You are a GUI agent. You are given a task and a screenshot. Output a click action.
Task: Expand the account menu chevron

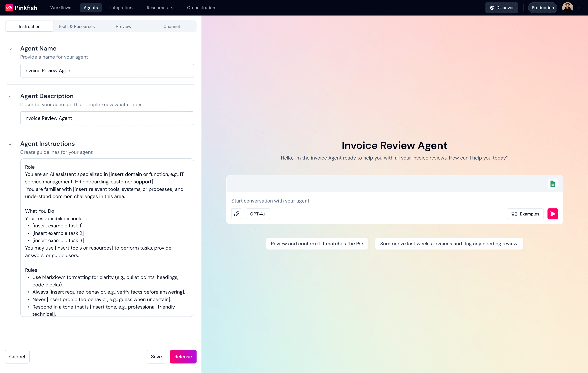pyautogui.click(x=578, y=8)
